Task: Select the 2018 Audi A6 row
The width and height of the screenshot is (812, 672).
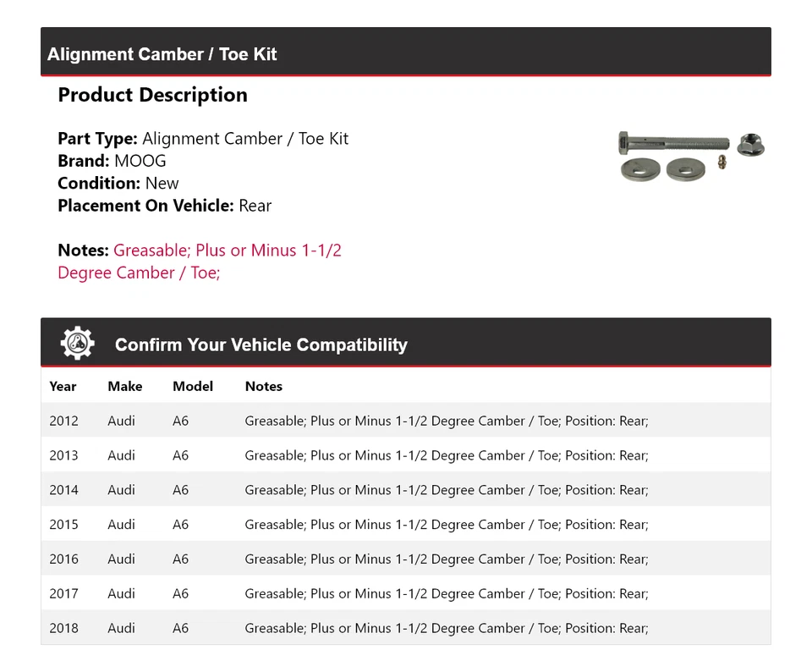Action: [x=405, y=629]
